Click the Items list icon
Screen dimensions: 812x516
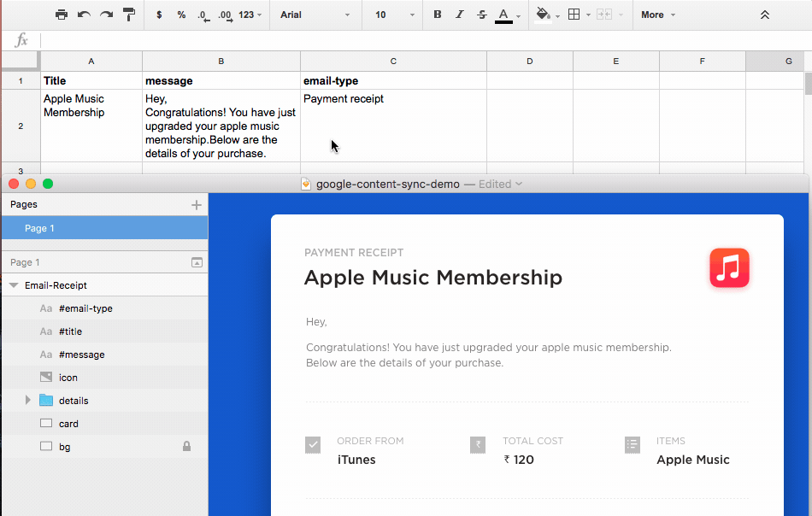[x=633, y=444]
